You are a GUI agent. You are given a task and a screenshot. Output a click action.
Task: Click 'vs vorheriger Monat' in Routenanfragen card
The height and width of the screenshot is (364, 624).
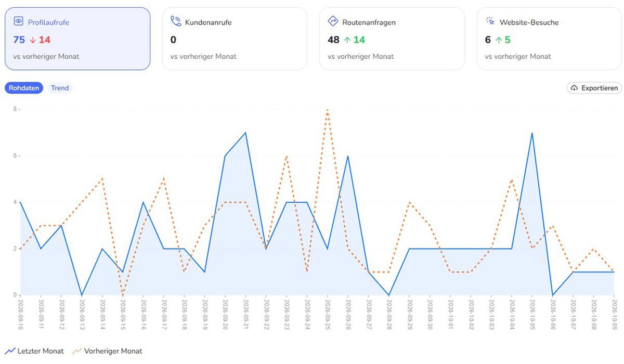361,56
